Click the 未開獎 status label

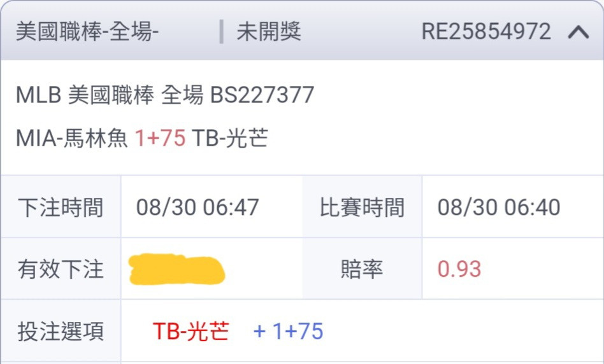point(269,32)
